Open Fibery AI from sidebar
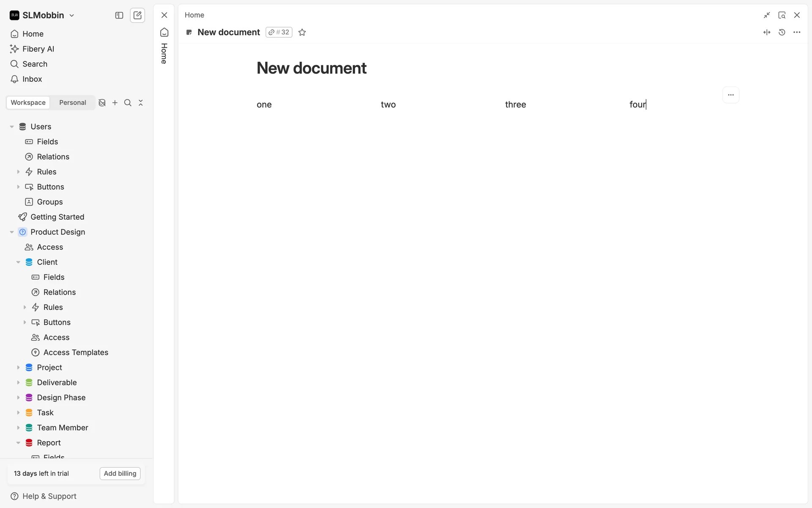Image resolution: width=812 pixels, height=508 pixels. tap(38, 49)
